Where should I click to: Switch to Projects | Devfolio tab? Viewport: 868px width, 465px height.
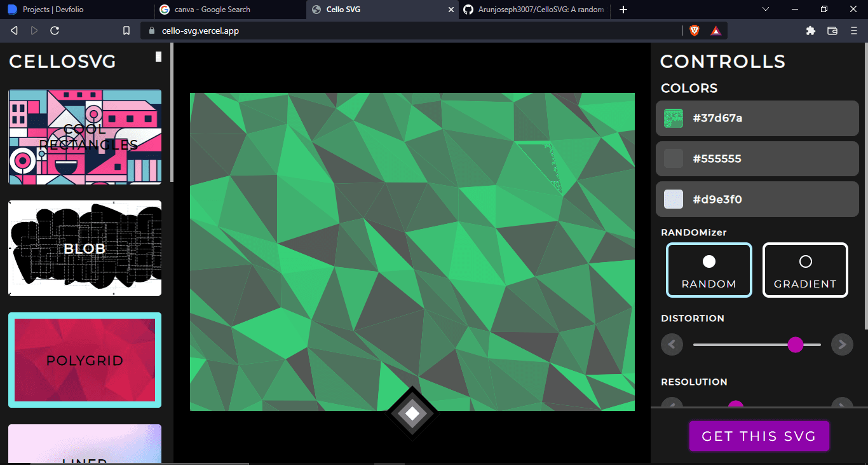(76, 10)
